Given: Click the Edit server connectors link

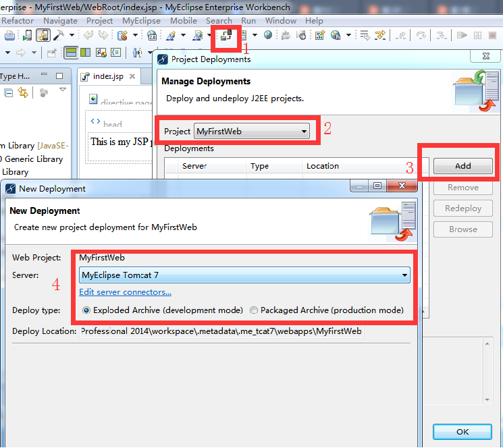Looking at the screenshot, I should [x=125, y=292].
